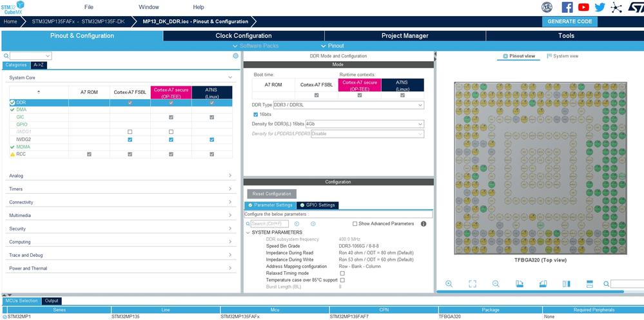Click the GENERATE CODE button
This screenshot has width=644, height=320.
pos(570,21)
